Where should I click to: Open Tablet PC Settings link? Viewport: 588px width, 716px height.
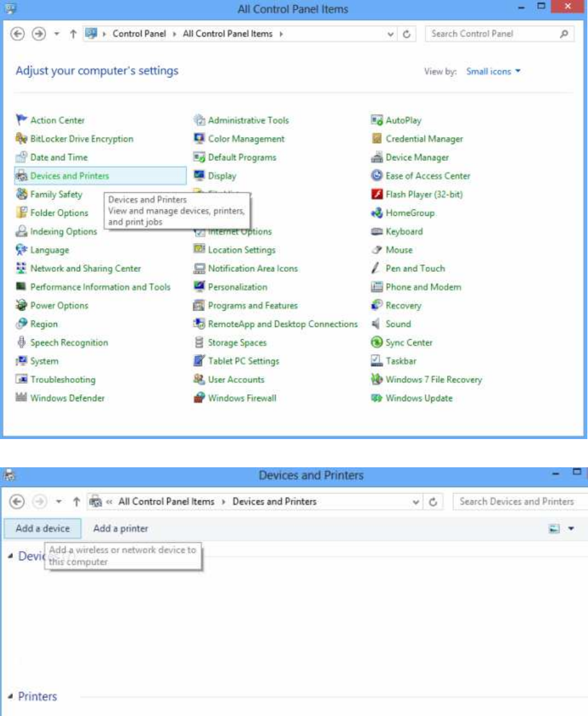pyautogui.click(x=243, y=361)
